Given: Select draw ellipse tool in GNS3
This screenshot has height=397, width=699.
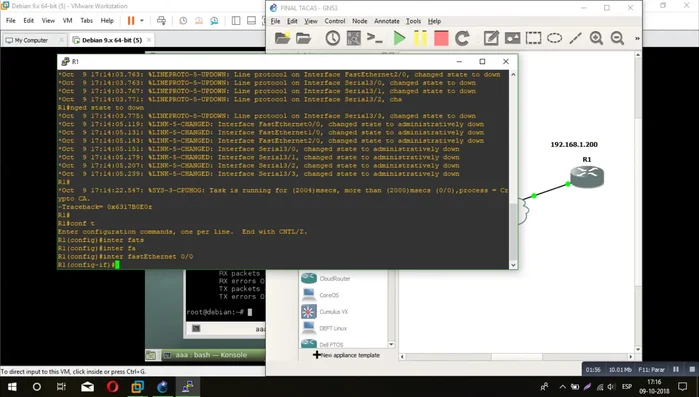Looking at the screenshot, I should point(555,38).
